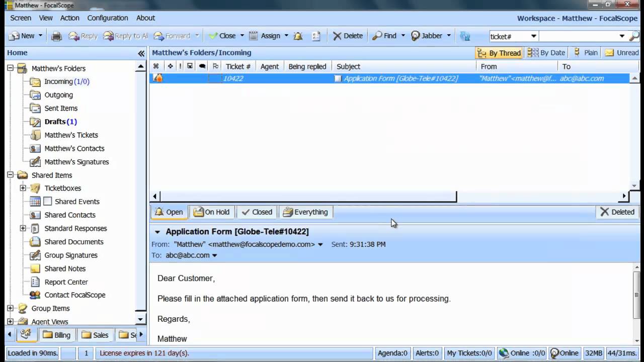Image resolution: width=644 pixels, height=362 pixels.
Task: Click the Find toolbar button
Action: tap(384, 36)
